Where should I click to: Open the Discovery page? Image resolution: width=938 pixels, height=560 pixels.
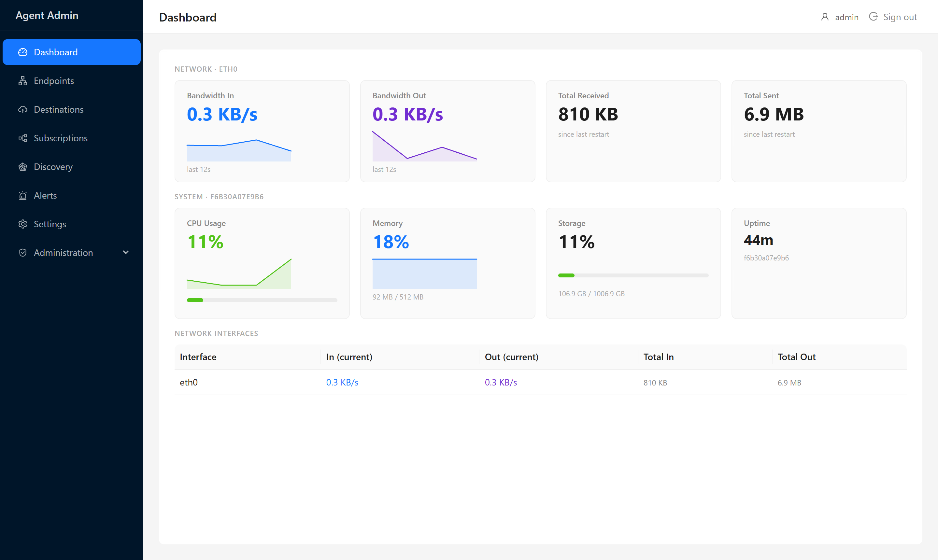tap(72, 167)
